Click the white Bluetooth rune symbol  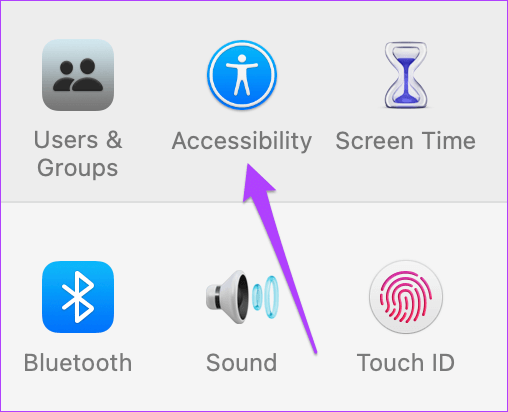pos(78,297)
